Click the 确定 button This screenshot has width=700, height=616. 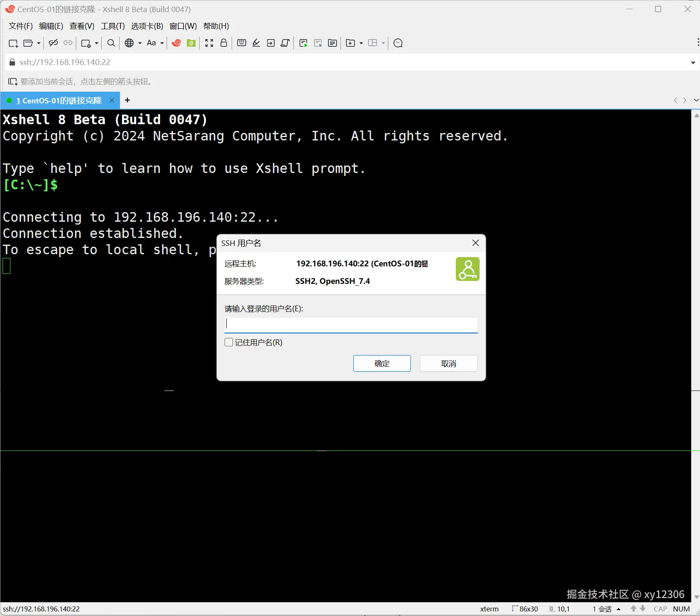click(x=382, y=363)
